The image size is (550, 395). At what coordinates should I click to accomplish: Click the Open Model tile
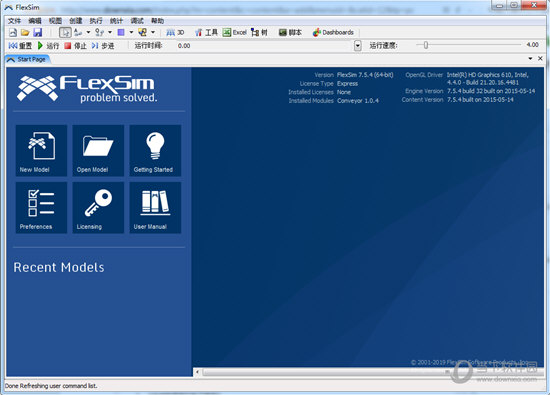(x=98, y=150)
